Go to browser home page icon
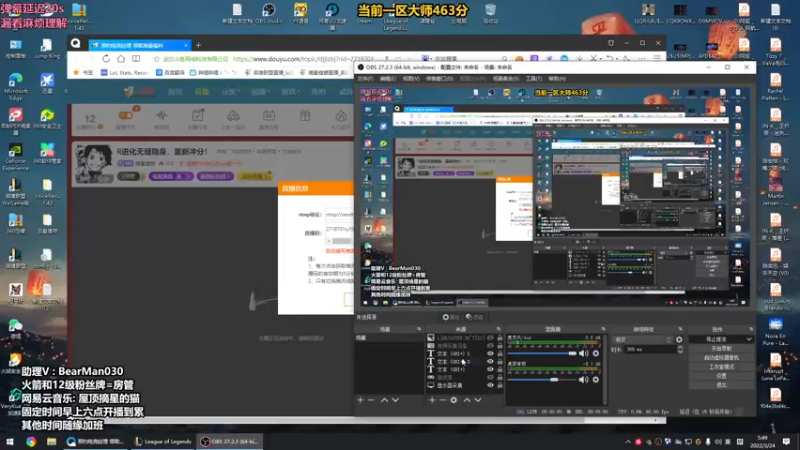Viewport: 800px width, 450px height. tap(121, 59)
